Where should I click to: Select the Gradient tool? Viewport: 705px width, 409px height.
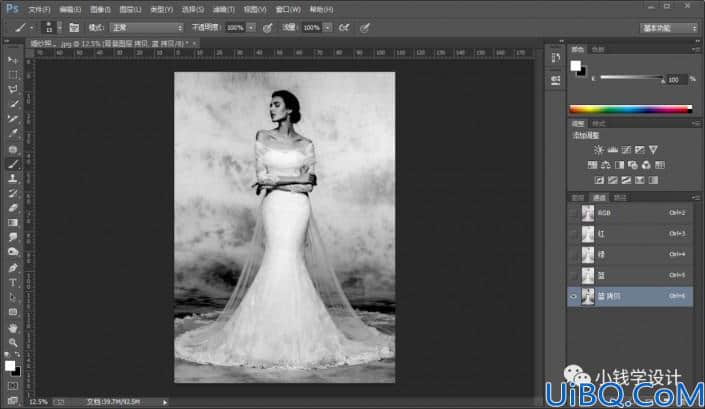tap(13, 222)
